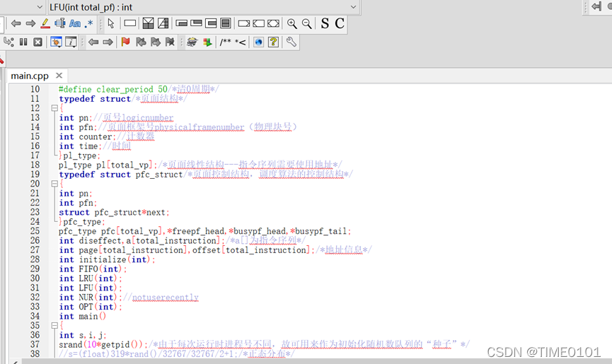Toggle the regular expression .* icon

pos(89,23)
